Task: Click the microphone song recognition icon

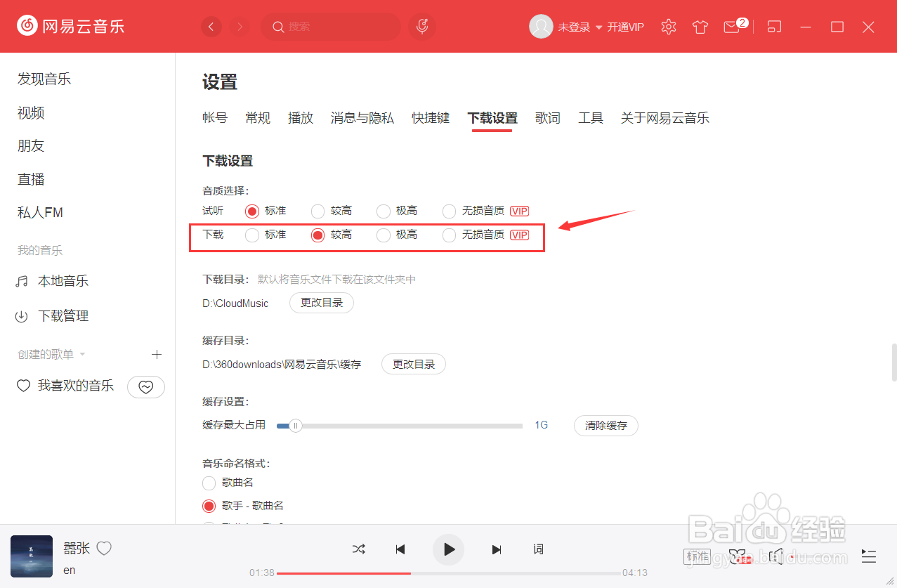Action: point(422,27)
